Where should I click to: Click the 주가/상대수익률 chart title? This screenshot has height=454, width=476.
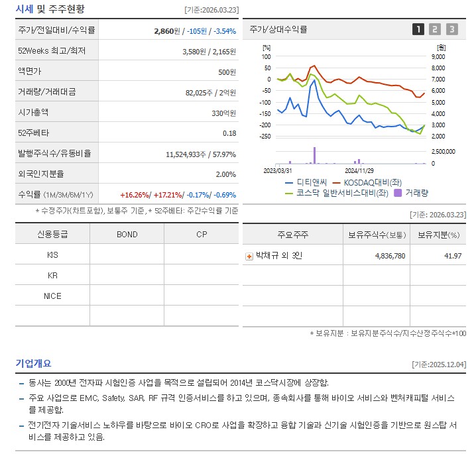click(x=278, y=29)
